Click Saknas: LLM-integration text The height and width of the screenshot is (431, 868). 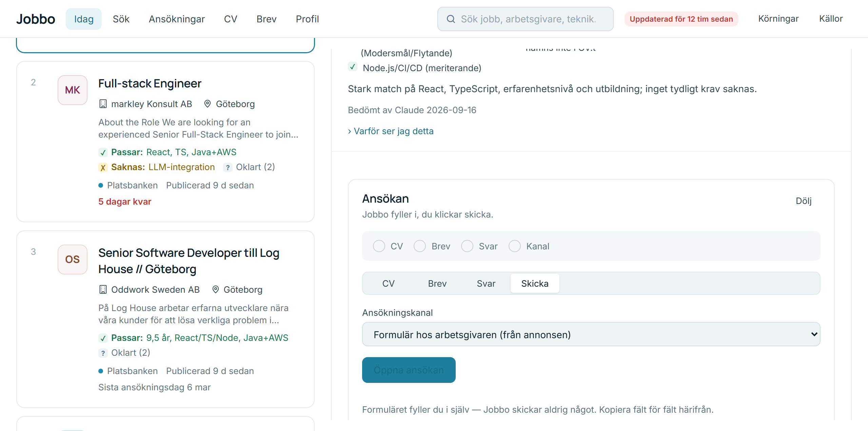(x=163, y=167)
